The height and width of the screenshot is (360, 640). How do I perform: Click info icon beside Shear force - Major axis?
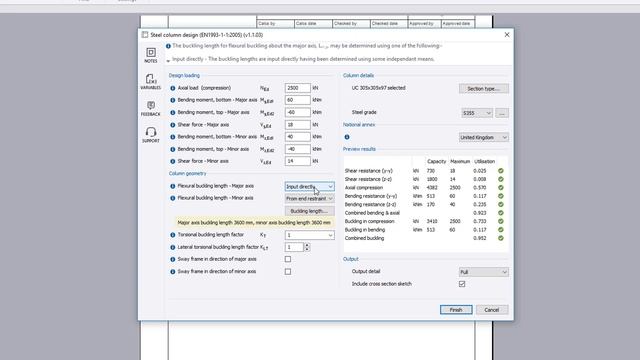(x=173, y=125)
